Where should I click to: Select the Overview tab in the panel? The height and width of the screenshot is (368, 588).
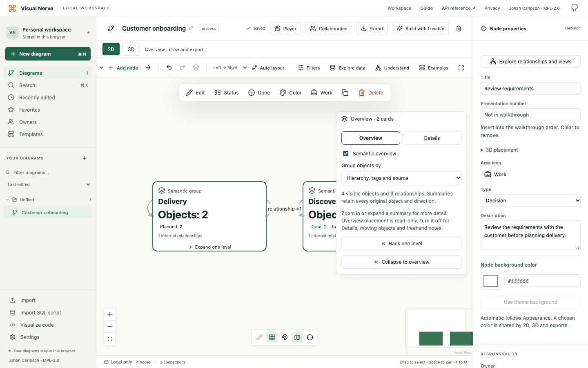371,138
